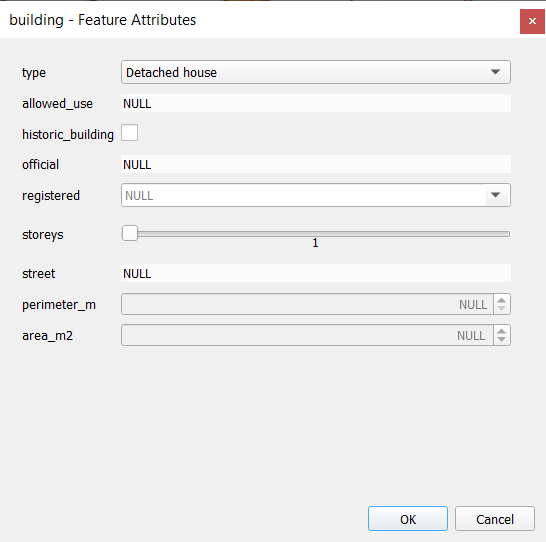546x542 pixels.
Task: Click the storeys value label 1
Action: pos(315,243)
